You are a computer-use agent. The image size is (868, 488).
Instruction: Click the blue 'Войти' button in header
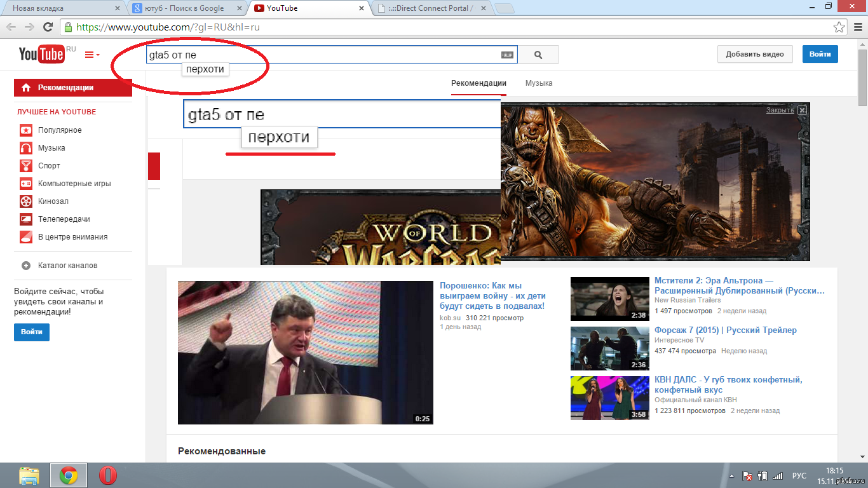point(820,54)
